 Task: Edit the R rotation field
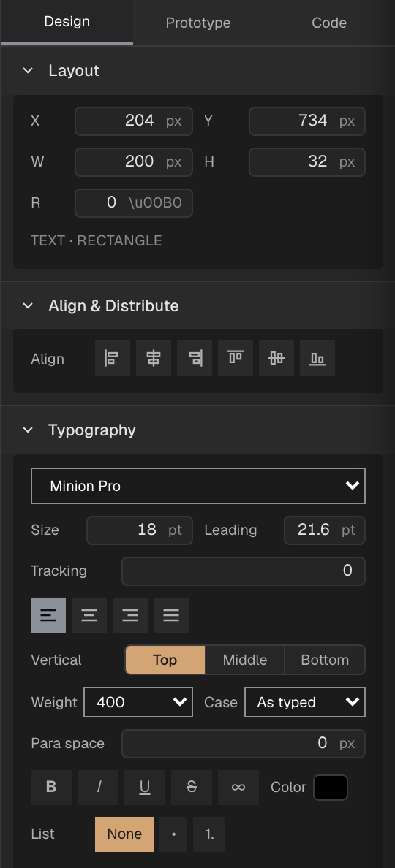[x=134, y=202]
